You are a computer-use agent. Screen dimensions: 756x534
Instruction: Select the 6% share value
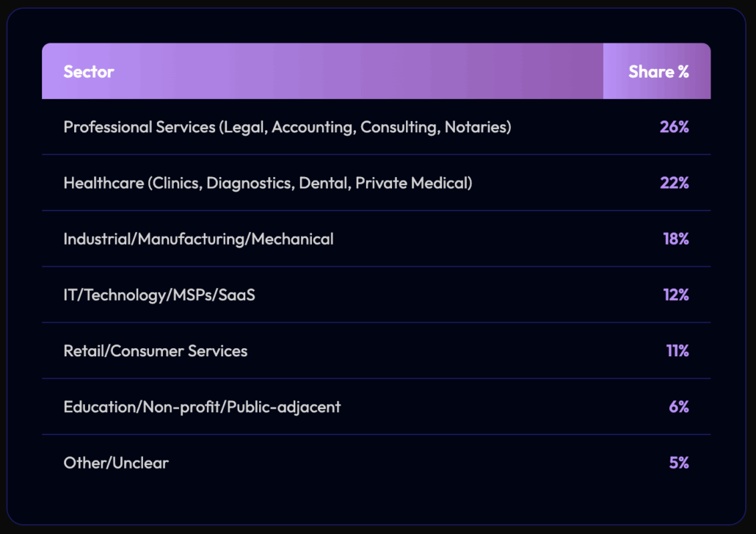pos(679,407)
